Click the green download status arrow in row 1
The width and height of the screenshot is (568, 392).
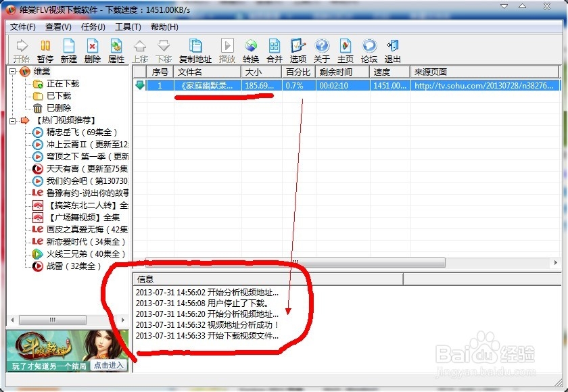tap(140, 85)
